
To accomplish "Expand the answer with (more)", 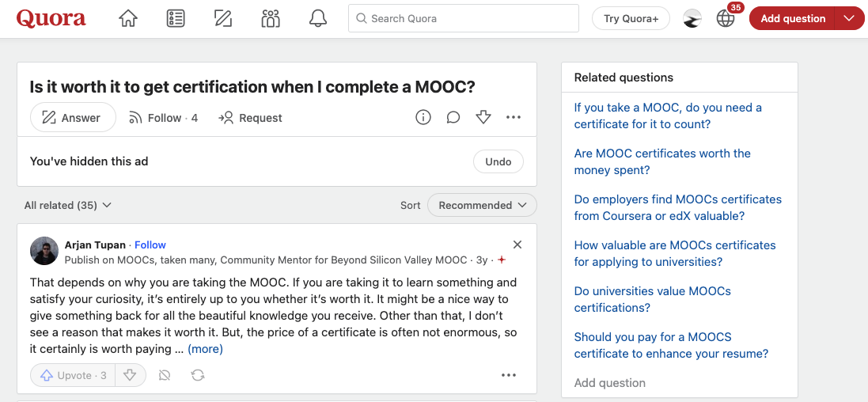I will 206,349.
